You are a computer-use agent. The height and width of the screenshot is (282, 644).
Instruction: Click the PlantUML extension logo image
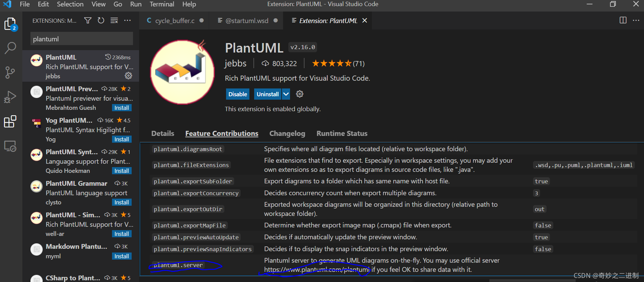tap(182, 72)
